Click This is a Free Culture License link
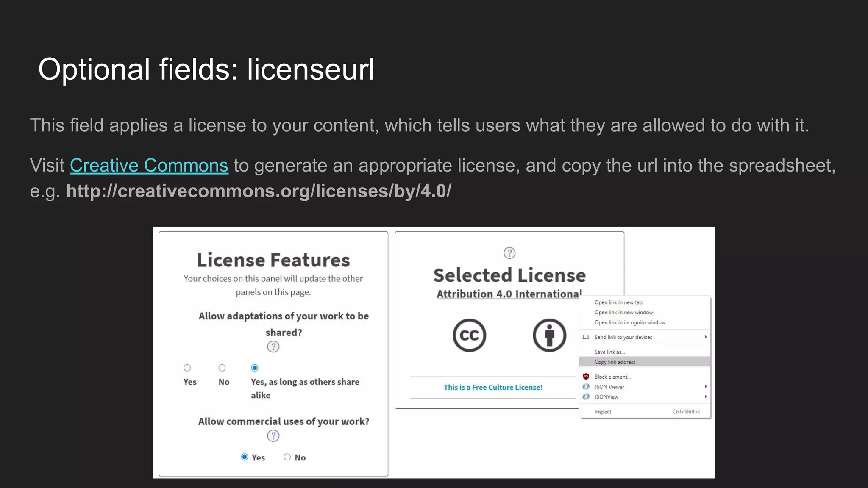Viewport: 868px width, 488px height. click(493, 388)
